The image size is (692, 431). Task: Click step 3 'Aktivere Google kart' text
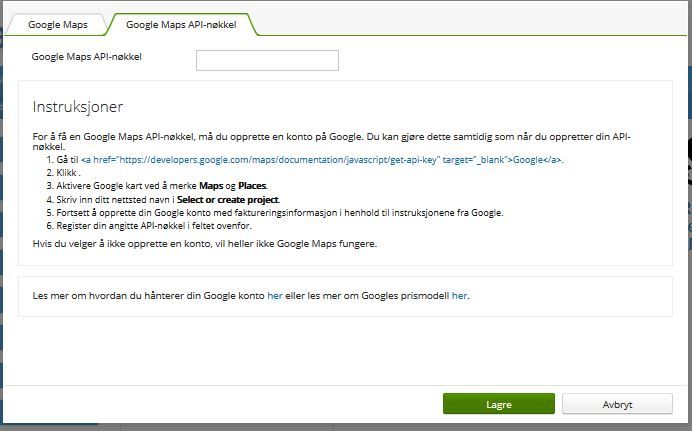click(162, 186)
